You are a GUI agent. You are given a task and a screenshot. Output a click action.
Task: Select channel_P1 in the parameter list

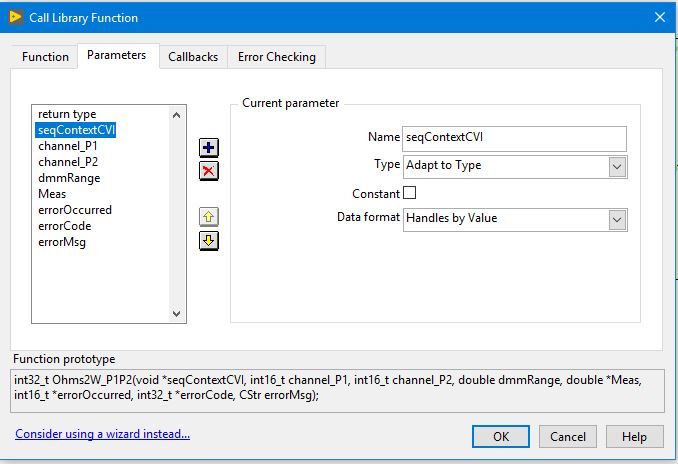click(68, 146)
